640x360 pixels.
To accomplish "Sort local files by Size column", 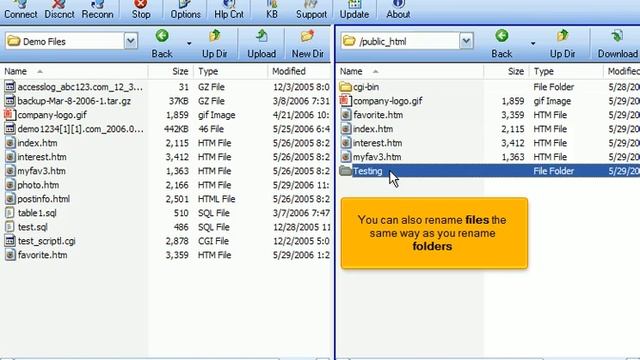I will click(171, 71).
